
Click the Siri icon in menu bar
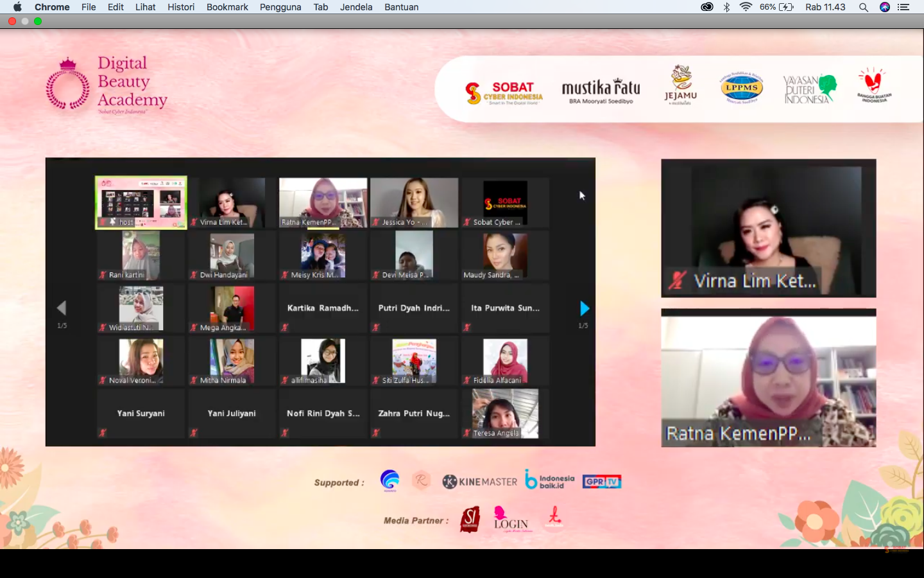point(885,7)
